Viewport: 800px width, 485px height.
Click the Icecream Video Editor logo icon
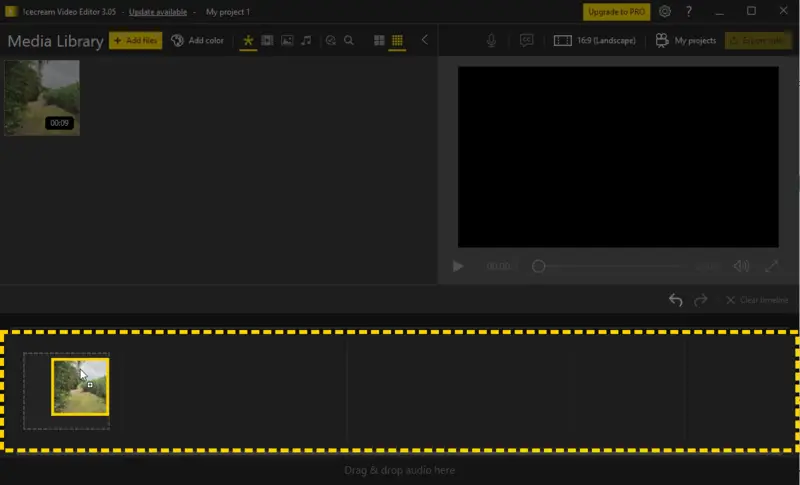(11, 11)
